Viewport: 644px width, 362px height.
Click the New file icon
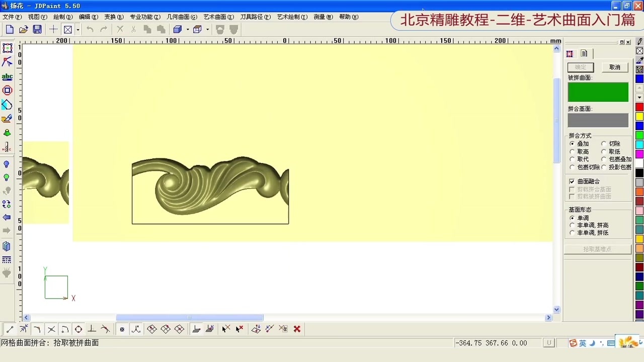(10, 30)
